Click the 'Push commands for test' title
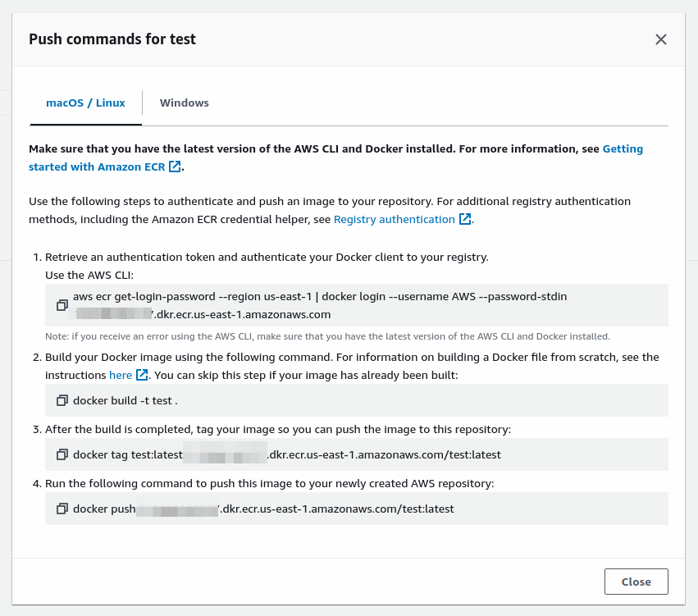This screenshot has height=616, width=698. click(x=112, y=39)
